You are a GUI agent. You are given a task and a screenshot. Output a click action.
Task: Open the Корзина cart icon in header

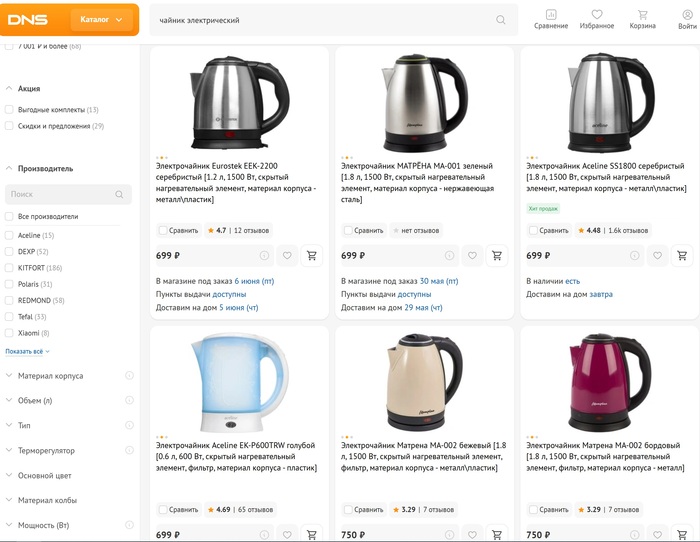642,19
